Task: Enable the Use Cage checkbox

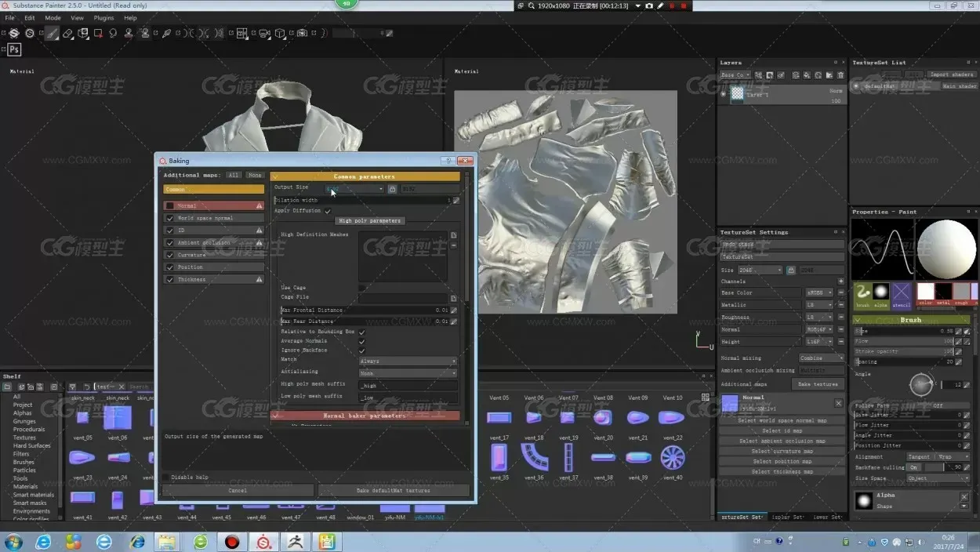Action: coord(362,288)
